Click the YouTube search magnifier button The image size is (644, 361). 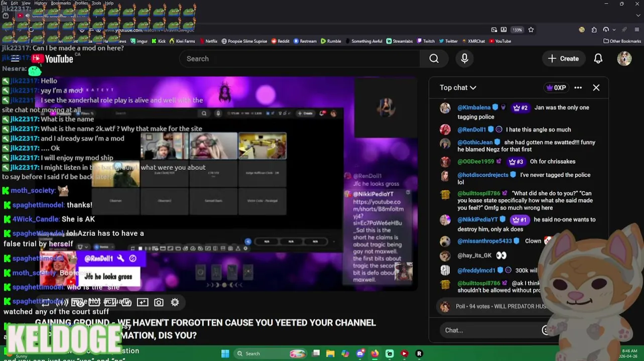[x=434, y=59]
